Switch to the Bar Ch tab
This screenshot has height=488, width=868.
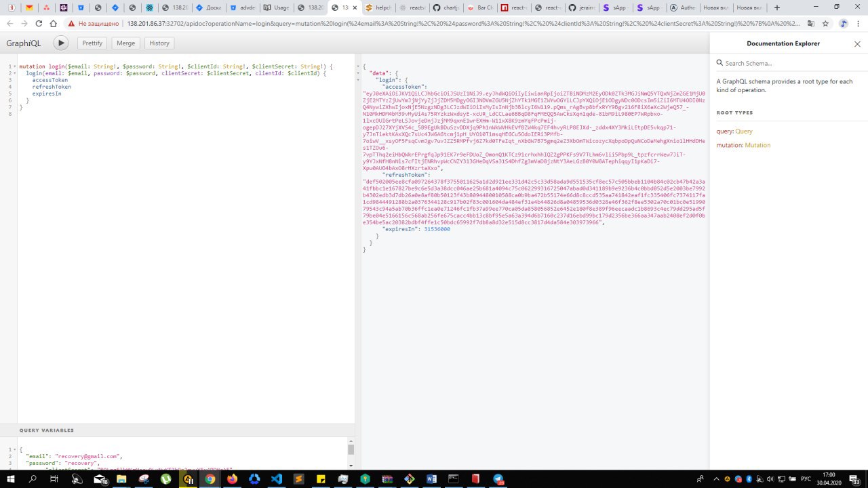pos(479,7)
